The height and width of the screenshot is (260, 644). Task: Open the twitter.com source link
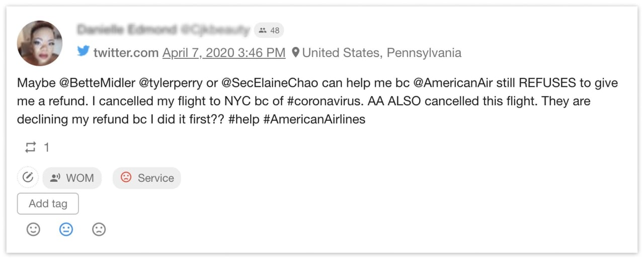pos(126,52)
